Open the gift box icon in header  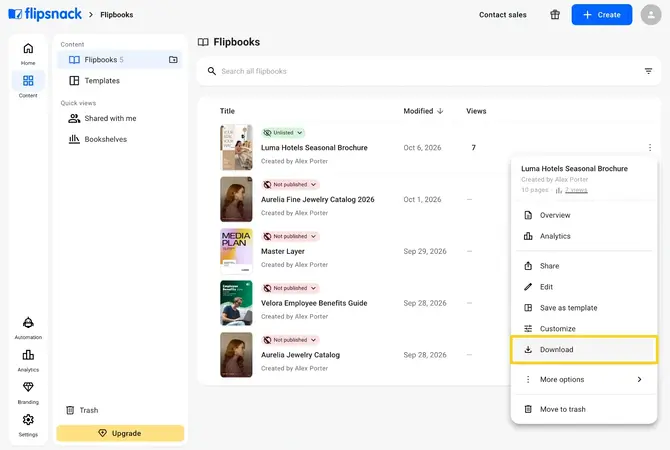point(555,15)
